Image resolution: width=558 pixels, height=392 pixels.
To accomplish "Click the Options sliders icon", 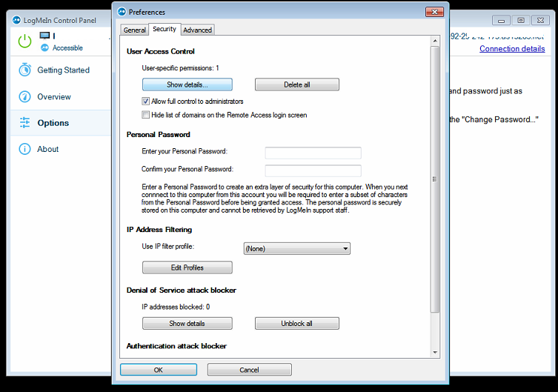I will point(25,123).
